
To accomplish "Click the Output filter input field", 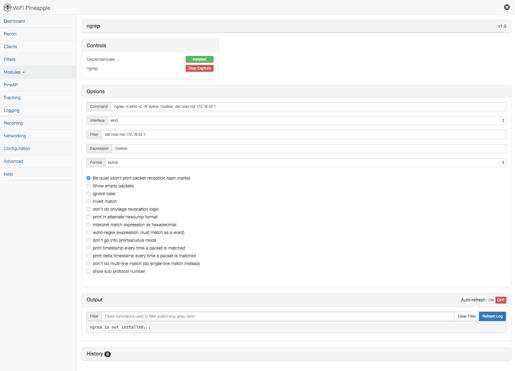I will 278,316.
